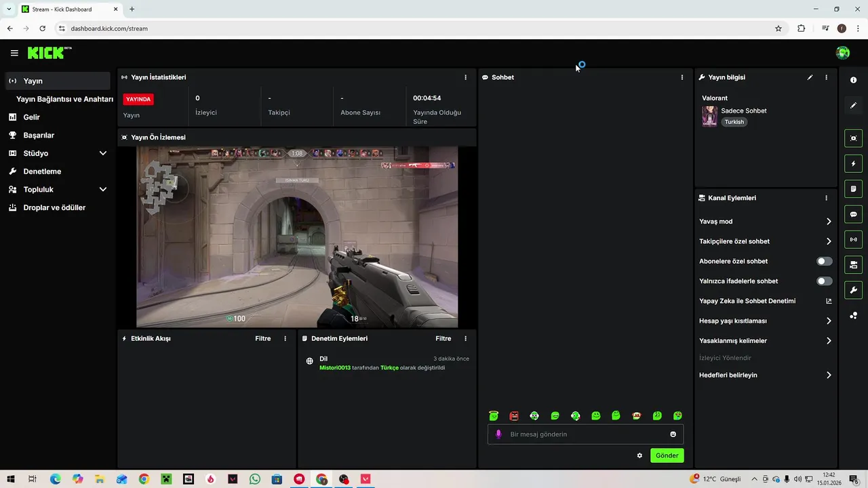868x488 pixels.
Task: Click the Turkish language tag
Action: pyautogui.click(x=734, y=122)
